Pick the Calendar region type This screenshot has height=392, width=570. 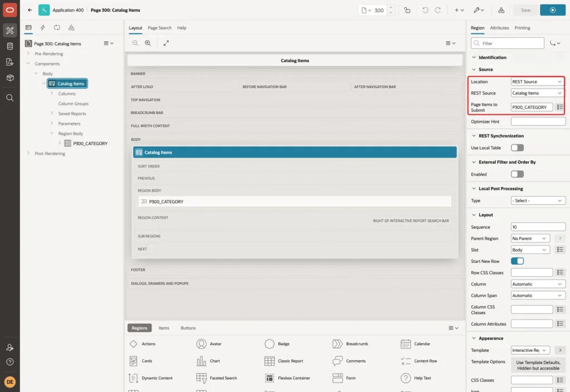click(x=415, y=344)
